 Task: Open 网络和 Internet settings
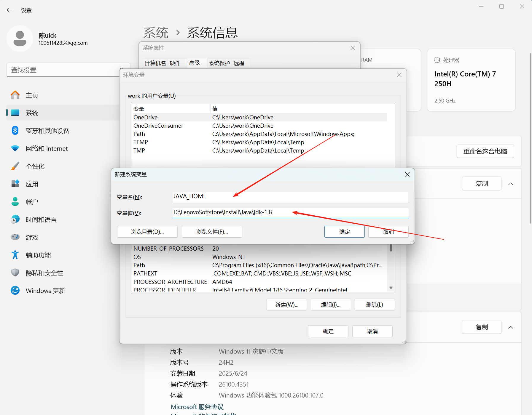pos(47,148)
